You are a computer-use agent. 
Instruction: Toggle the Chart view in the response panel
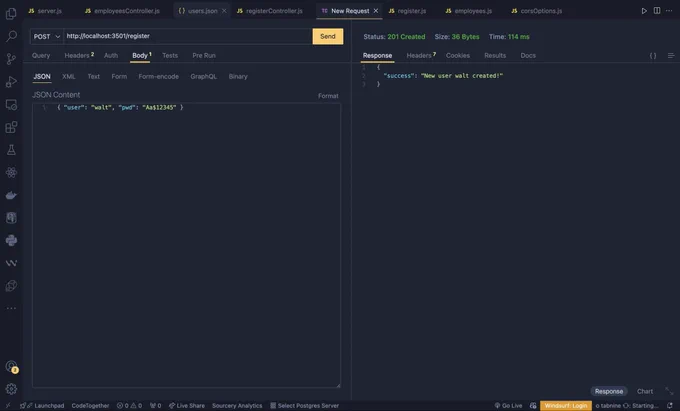pyautogui.click(x=645, y=391)
